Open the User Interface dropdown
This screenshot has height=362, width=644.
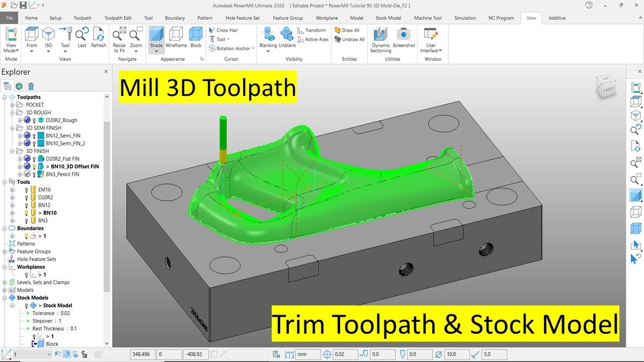tap(431, 40)
